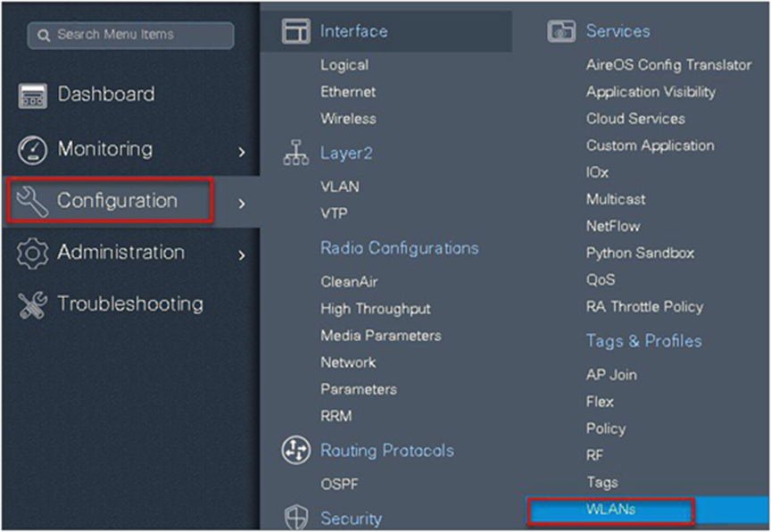Image resolution: width=771 pixels, height=532 pixels.
Task: Click the Routing Protocols icon
Action: 295,451
